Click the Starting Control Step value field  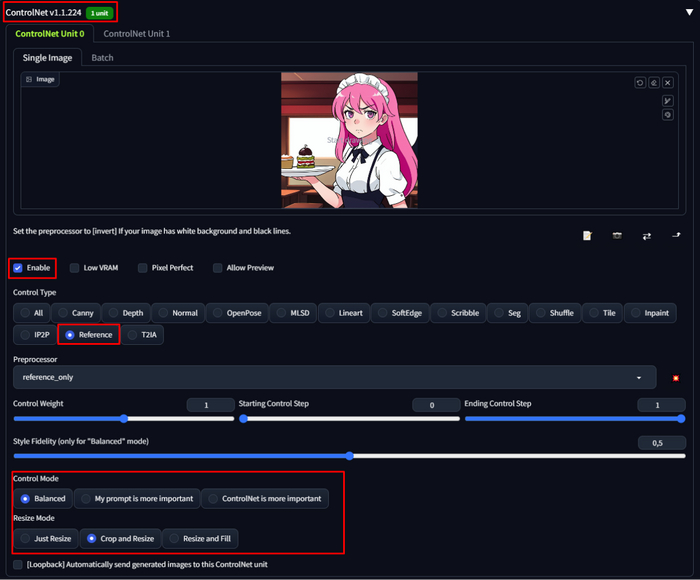pos(436,405)
